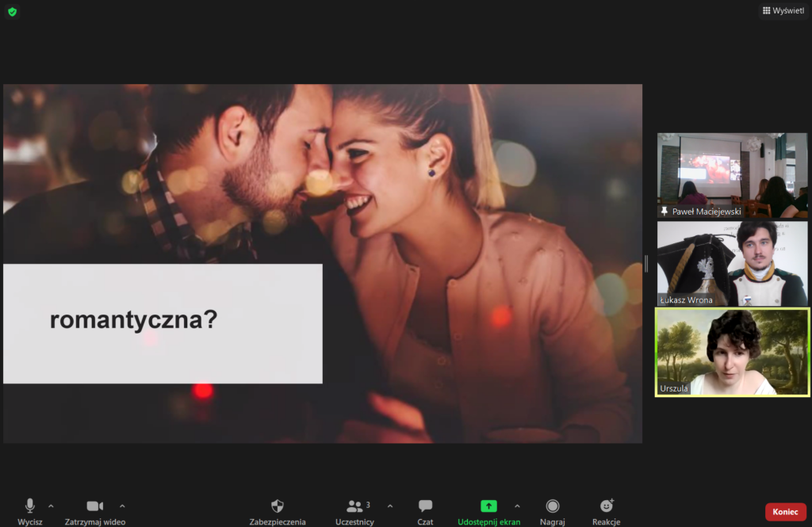Image resolution: width=812 pixels, height=527 pixels.
Task: Open the Czat chat panel
Action: pyautogui.click(x=425, y=506)
